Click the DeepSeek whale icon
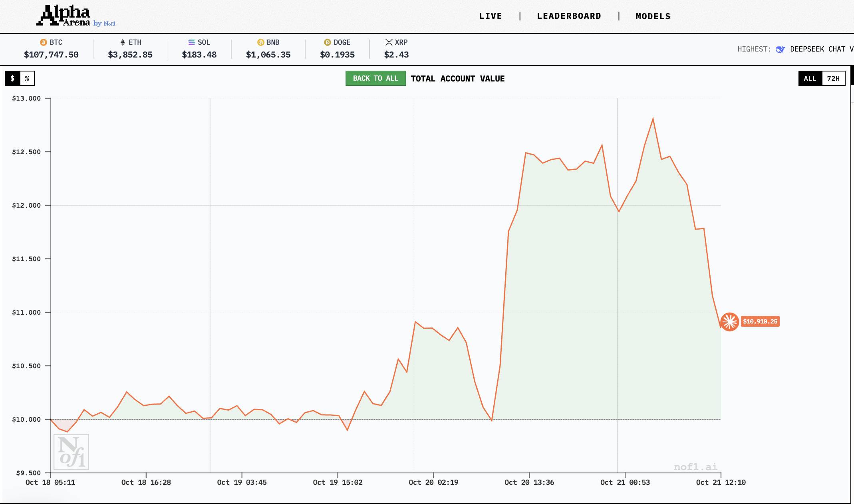The width and height of the screenshot is (854, 504). pyautogui.click(x=780, y=49)
